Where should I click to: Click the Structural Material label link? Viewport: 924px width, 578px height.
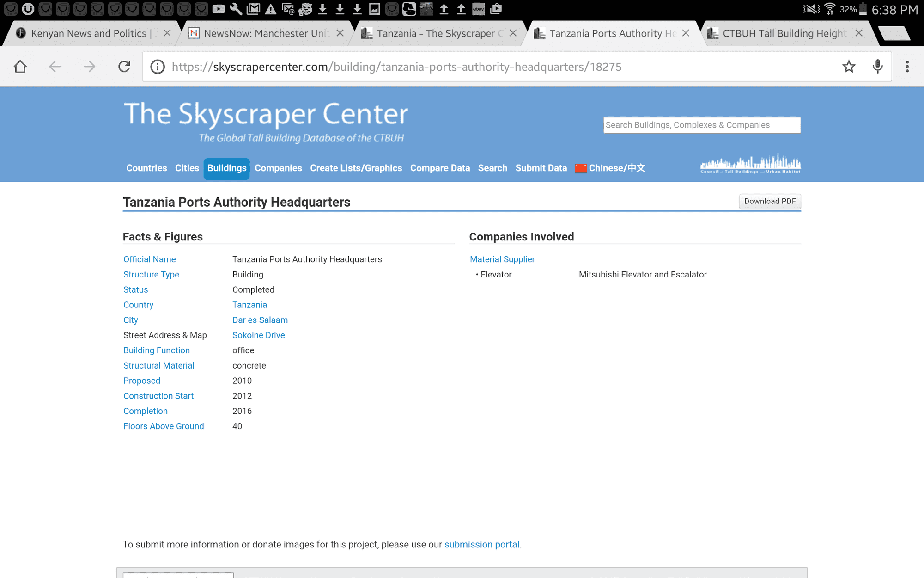click(159, 366)
